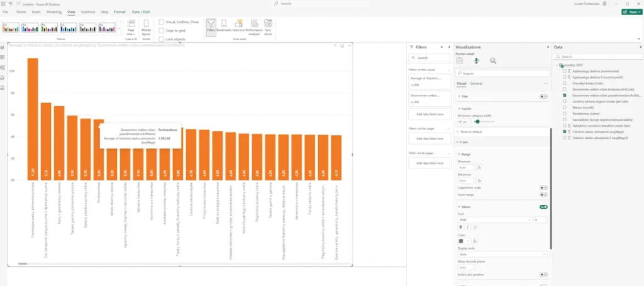Open the Model view from left sidebar
Screen dimensions: 644x286
tap(3, 67)
